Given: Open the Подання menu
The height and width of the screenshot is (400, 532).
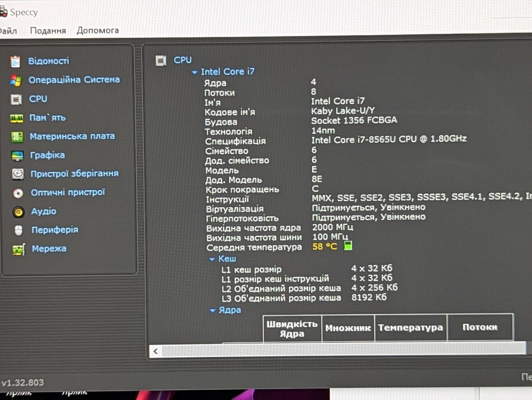Looking at the screenshot, I should click(x=48, y=31).
